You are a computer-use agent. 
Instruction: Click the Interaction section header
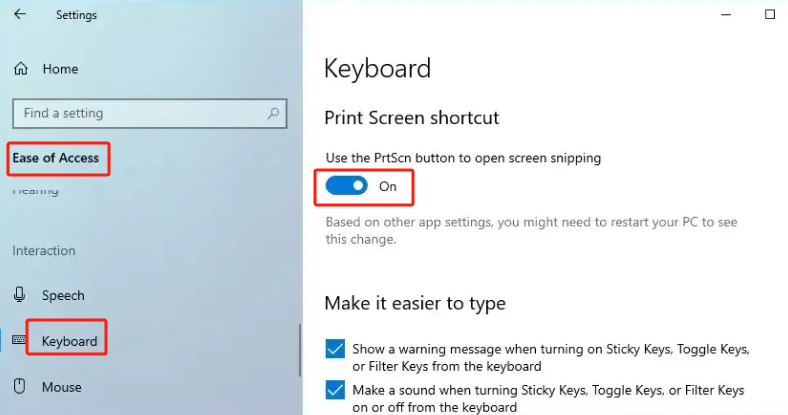pyautogui.click(x=44, y=250)
